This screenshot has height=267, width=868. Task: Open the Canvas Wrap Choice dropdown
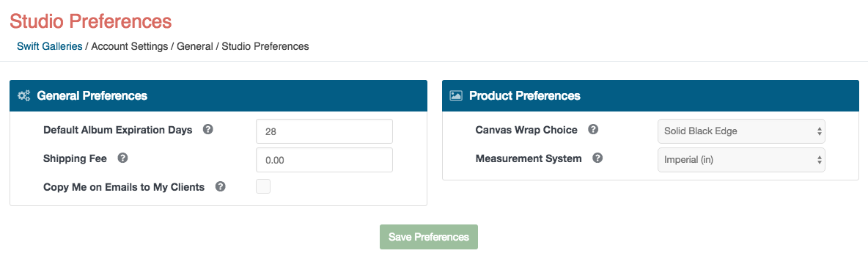point(741,131)
